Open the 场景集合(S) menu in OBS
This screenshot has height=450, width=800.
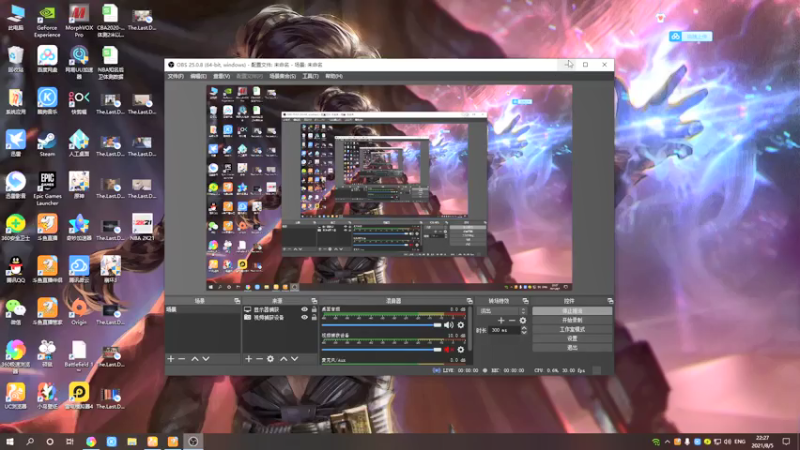283,76
